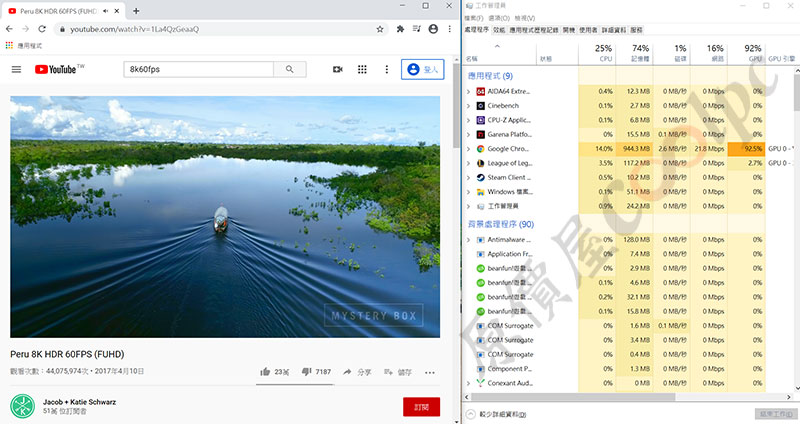This screenshot has width=800, height=424.
Task: Open the Task Manager View menu
Action: point(525,18)
